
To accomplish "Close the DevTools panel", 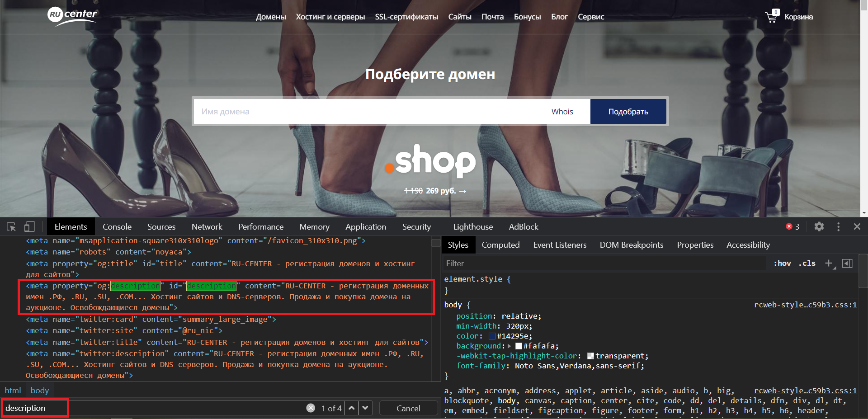I will 857,226.
